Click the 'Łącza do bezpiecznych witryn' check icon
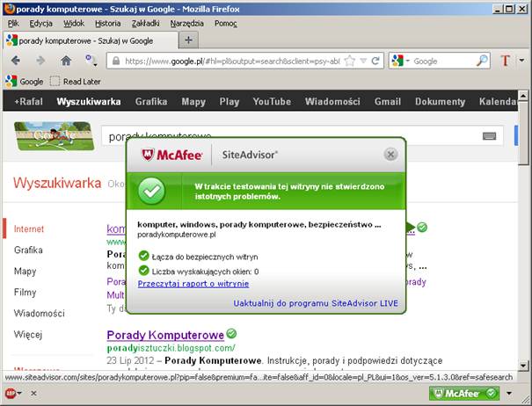 coord(144,256)
